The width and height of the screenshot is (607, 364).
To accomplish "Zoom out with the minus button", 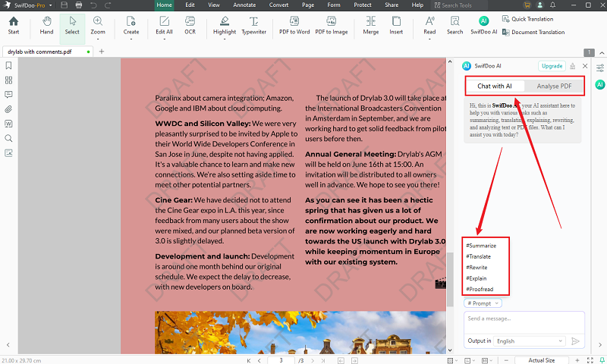I will click(506, 360).
